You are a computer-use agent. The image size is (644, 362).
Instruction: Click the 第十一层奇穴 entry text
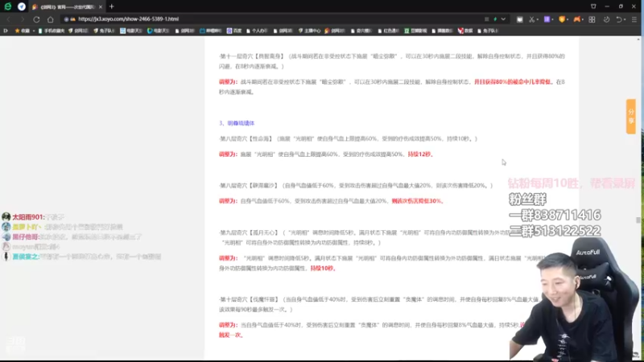pos(392,61)
